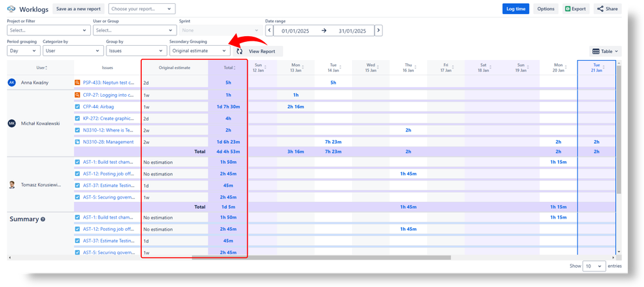
Task: Click the Share button
Action: tap(607, 8)
